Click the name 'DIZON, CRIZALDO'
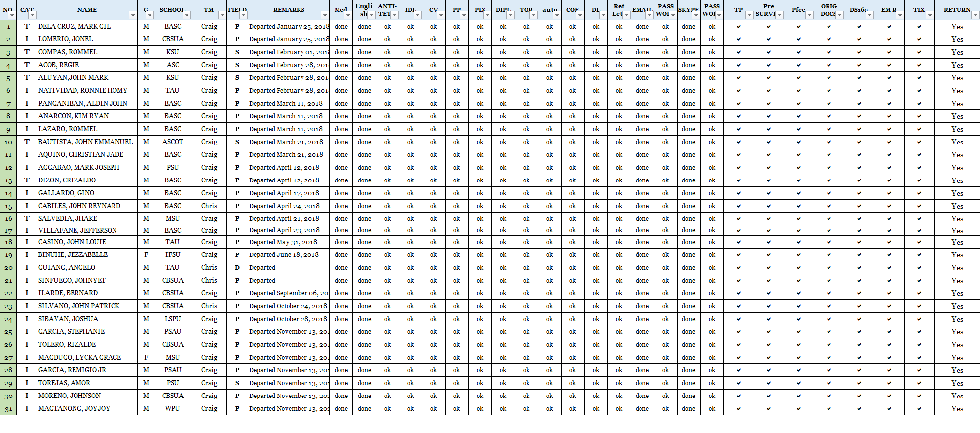The image size is (980, 433). (87, 180)
